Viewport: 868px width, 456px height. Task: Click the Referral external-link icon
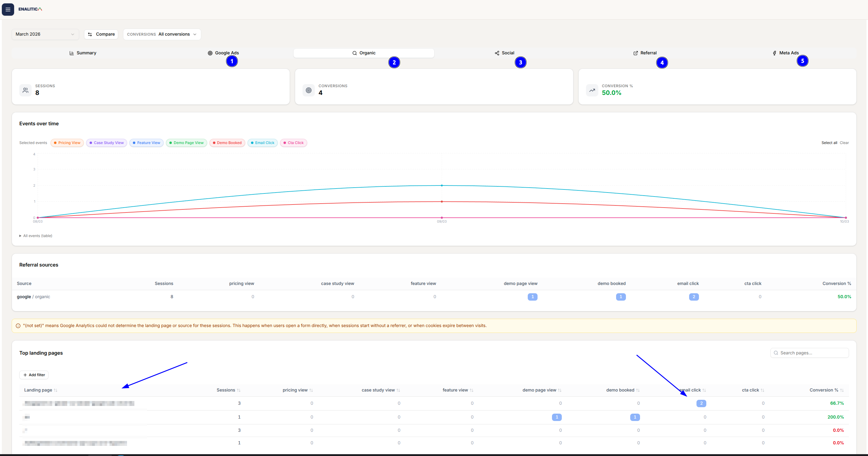tap(635, 53)
